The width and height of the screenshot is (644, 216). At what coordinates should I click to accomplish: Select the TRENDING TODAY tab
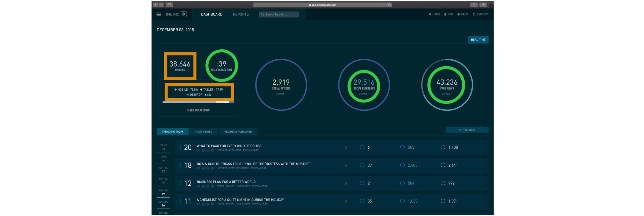point(173,132)
